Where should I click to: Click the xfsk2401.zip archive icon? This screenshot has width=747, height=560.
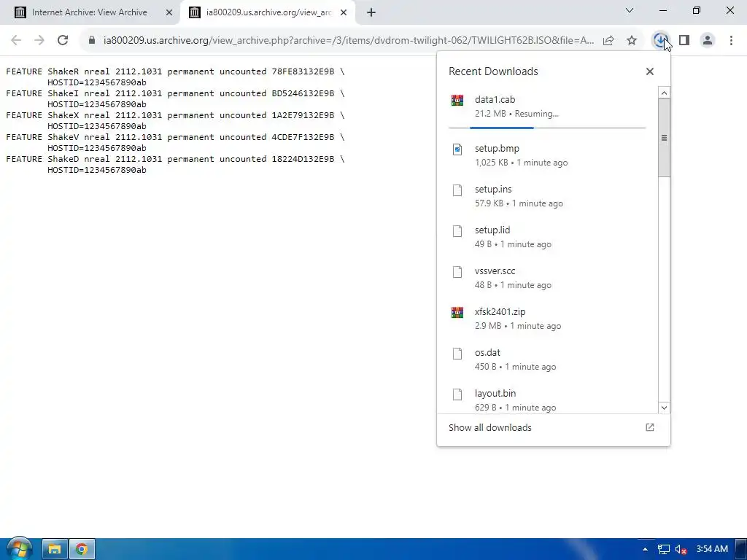coord(457,312)
